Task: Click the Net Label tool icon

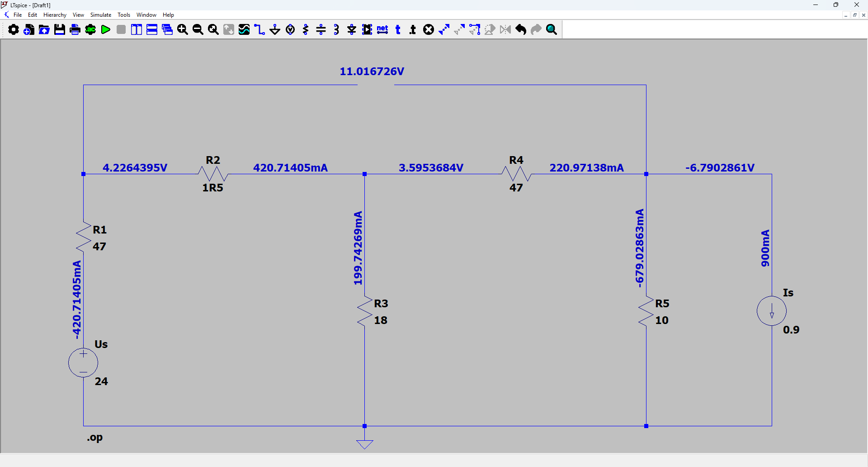Action: [x=382, y=30]
